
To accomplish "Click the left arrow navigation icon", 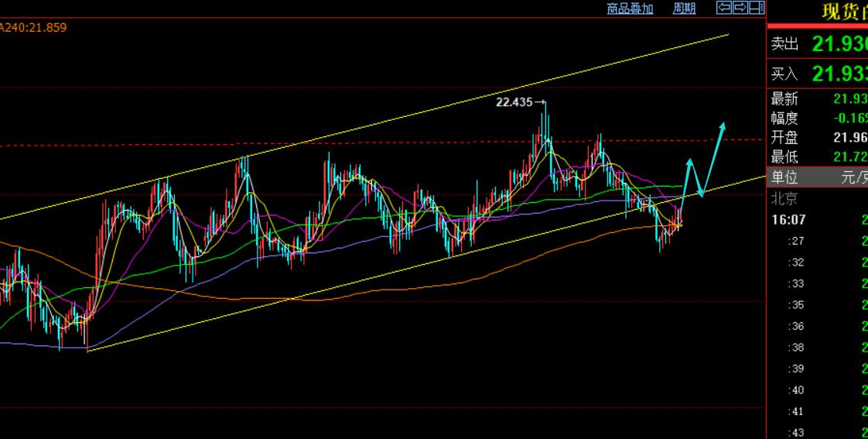I will tap(723, 7).
